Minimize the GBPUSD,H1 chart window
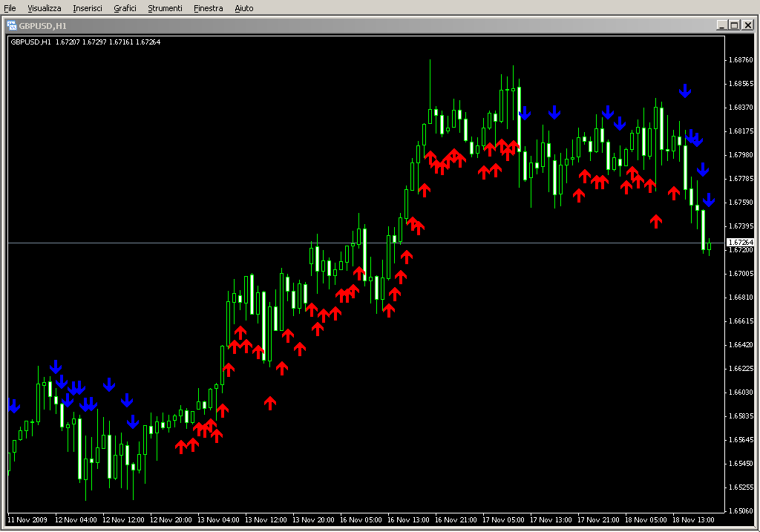 click(722, 25)
